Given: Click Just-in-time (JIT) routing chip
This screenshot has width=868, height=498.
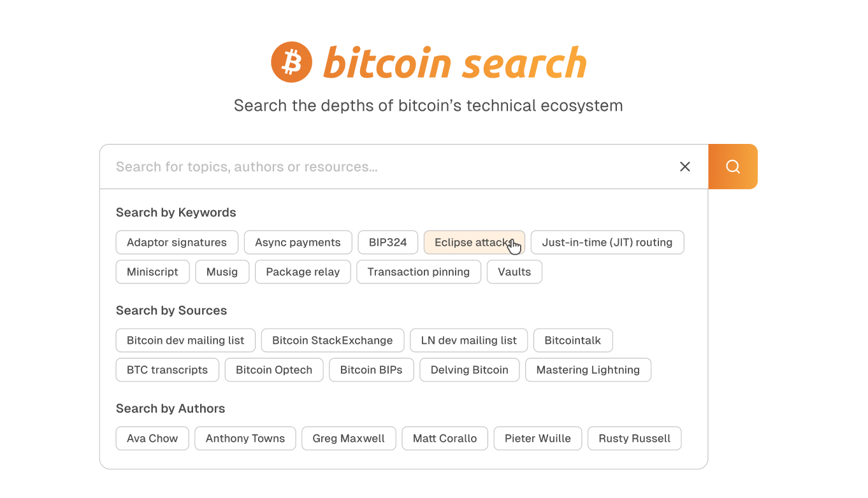Looking at the screenshot, I should [607, 243].
